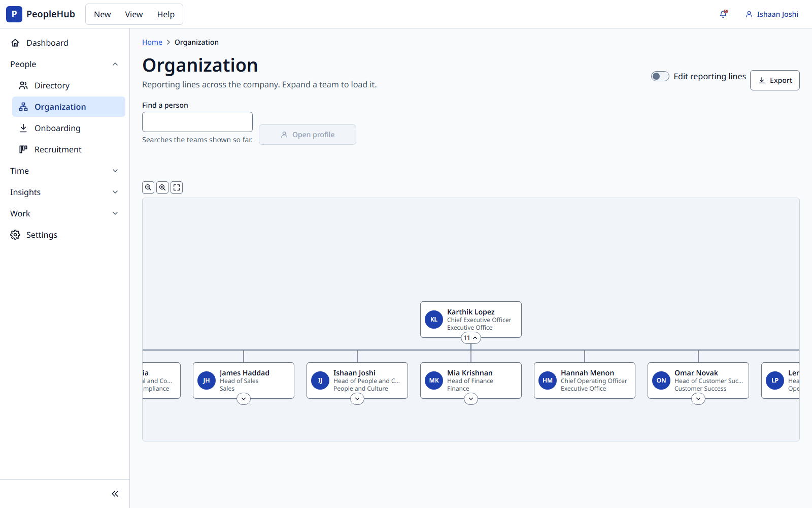Click the Open profile button
This screenshot has height=508, width=812.
308,135
